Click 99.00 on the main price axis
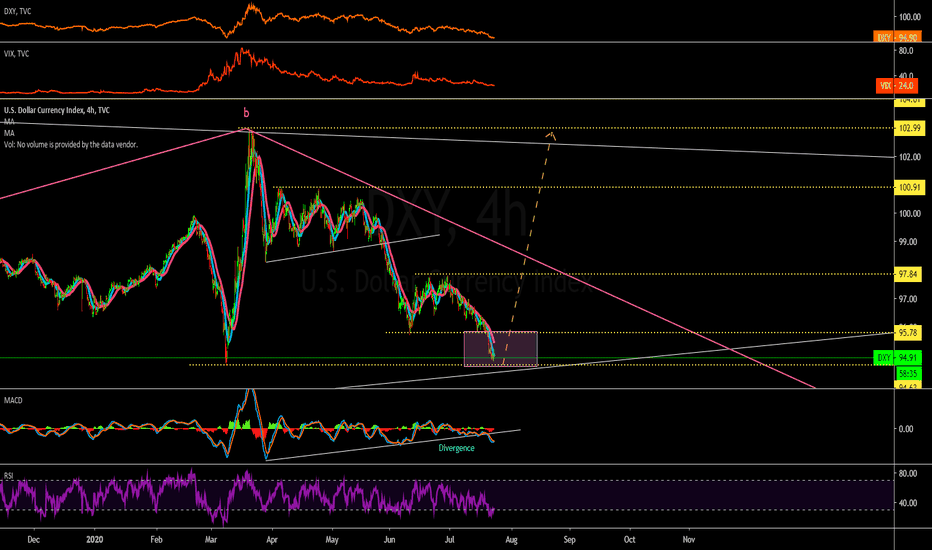This screenshot has height=550, width=932. [x=908, y=242]
